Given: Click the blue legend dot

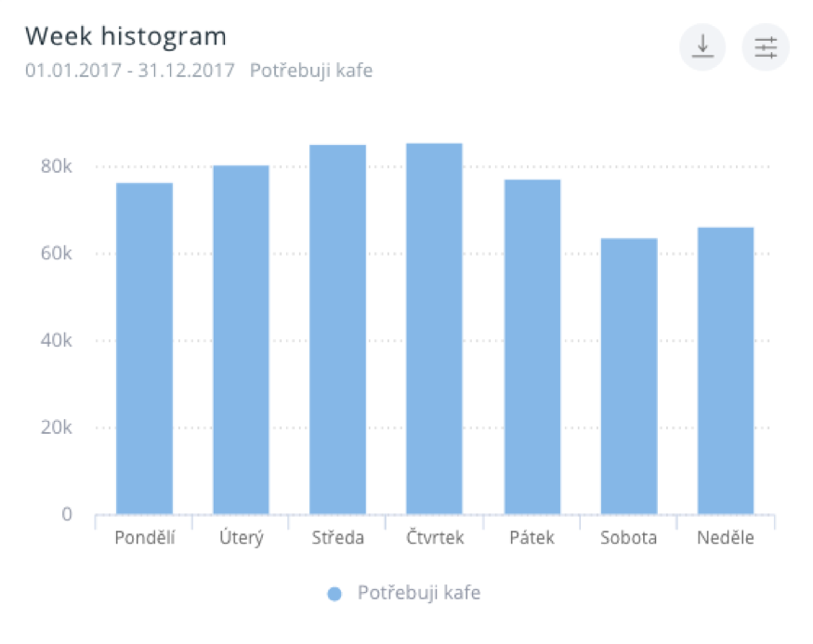Looking at the screenshot, I should pos(335,594).
